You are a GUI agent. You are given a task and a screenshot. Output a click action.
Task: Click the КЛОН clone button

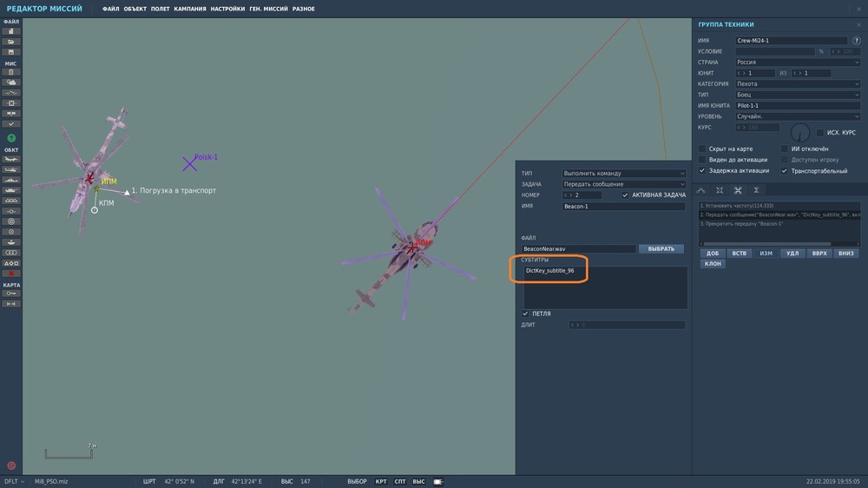[x=713, y=264]
